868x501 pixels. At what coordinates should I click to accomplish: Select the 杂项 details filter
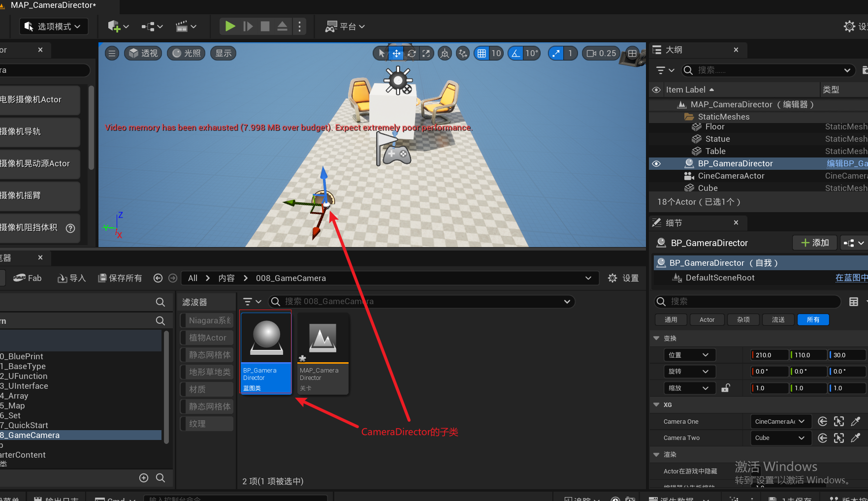point(743,320)
